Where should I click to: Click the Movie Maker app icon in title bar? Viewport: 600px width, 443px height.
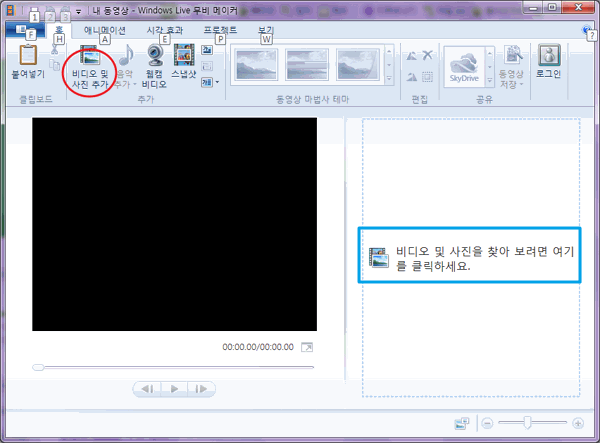click(10, 10)
